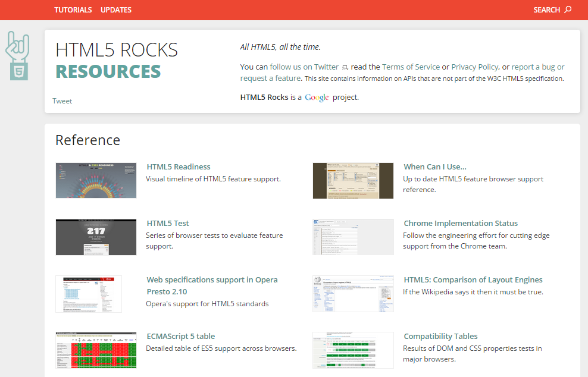Open the HTML5 Readiness link
588x377 pixels.
(x=179, y=166)
